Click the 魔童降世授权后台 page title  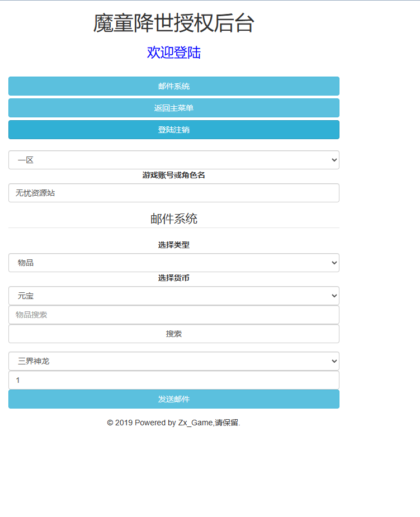click(x=174, y=23)
